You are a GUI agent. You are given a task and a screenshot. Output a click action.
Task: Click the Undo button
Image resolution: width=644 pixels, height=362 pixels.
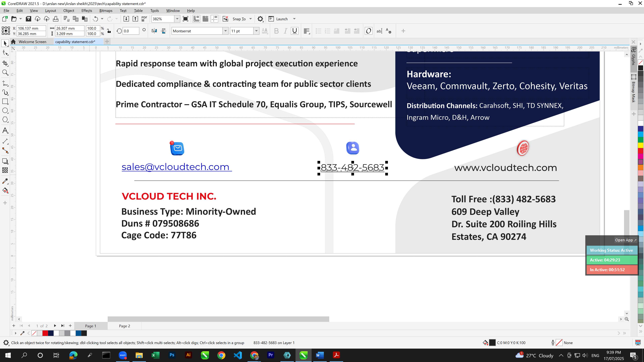pyautogui.click(x=95, y=19)
